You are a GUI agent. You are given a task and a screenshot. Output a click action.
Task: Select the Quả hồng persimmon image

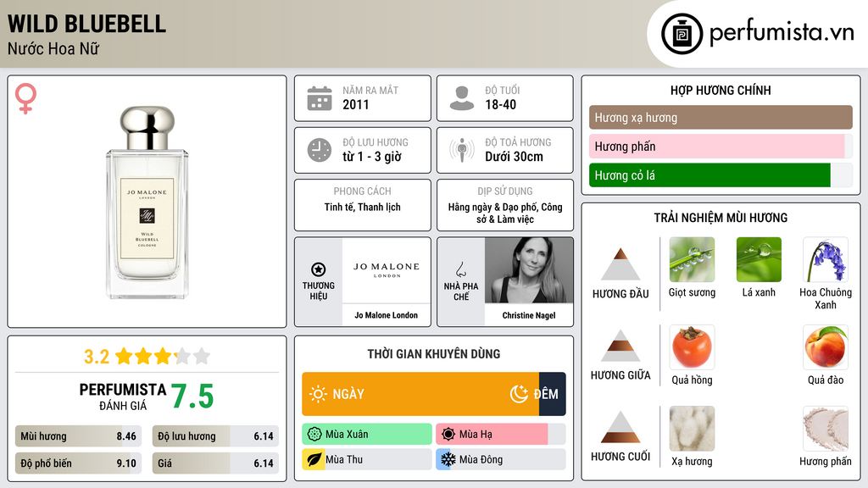click(x=692, y=347)
